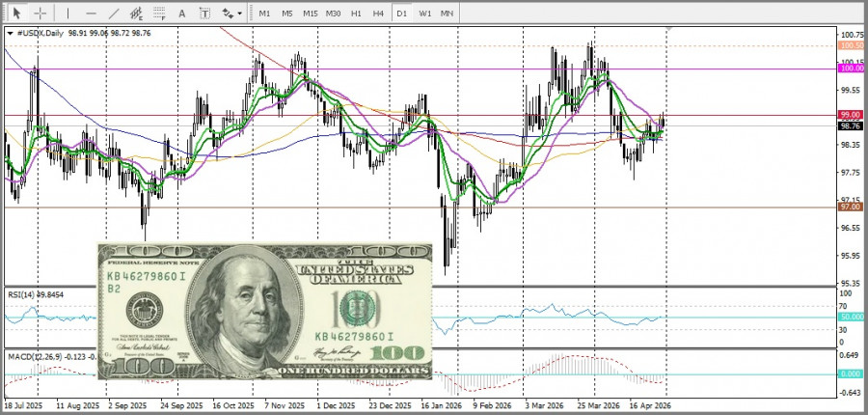Click the RSI scale value 30
This screenshot has height=415, width=868.
tap(844, 330)
